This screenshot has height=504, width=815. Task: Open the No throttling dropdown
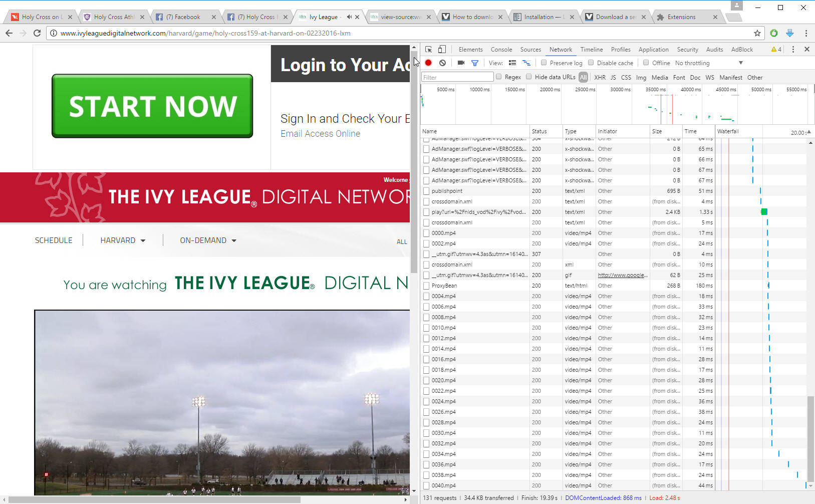[x=709, y=63]
